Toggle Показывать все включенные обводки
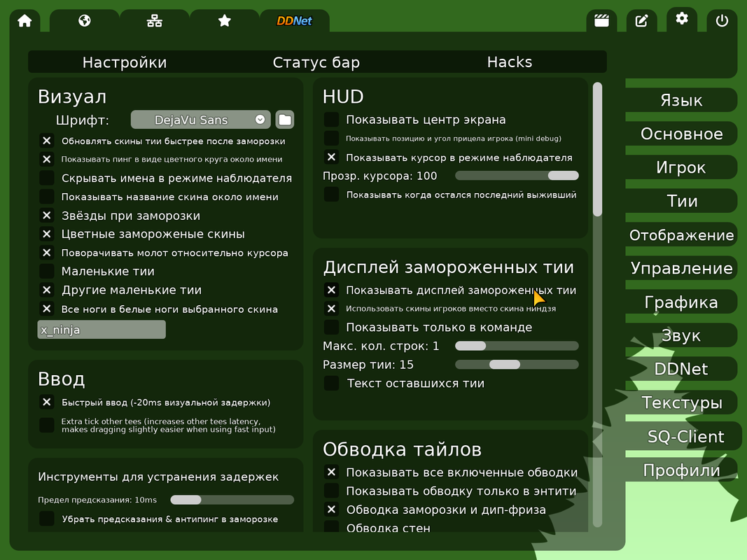 [332, 472]
